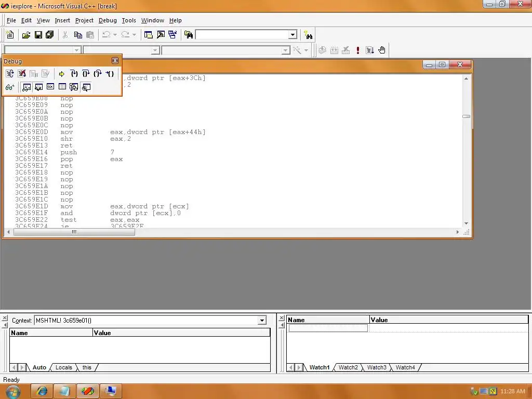Open the Find combo box dropdown arrow
Screen dimensions: 532x399
tap(293, 35)
